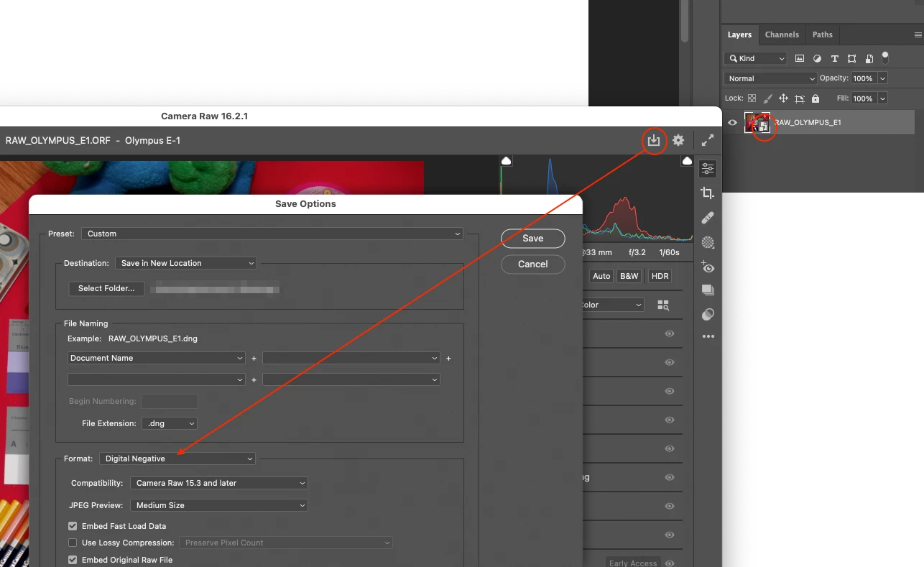Toggle histogram highlight clipping warning

point(687,160)
